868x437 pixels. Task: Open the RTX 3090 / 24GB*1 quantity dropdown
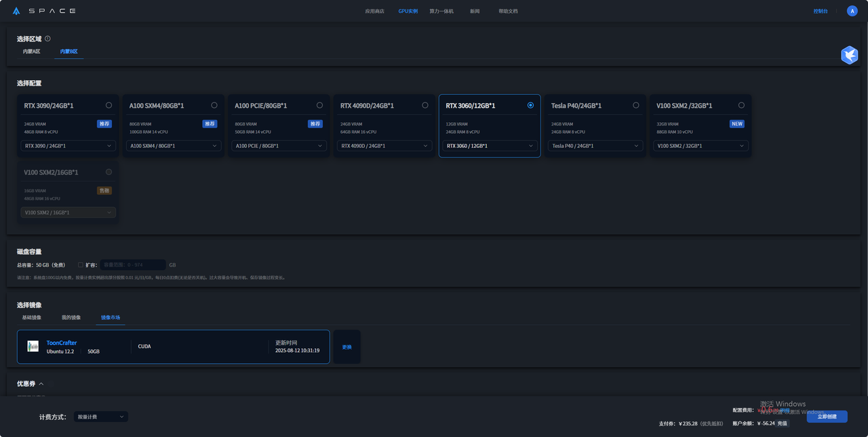[x=68, y=146]
